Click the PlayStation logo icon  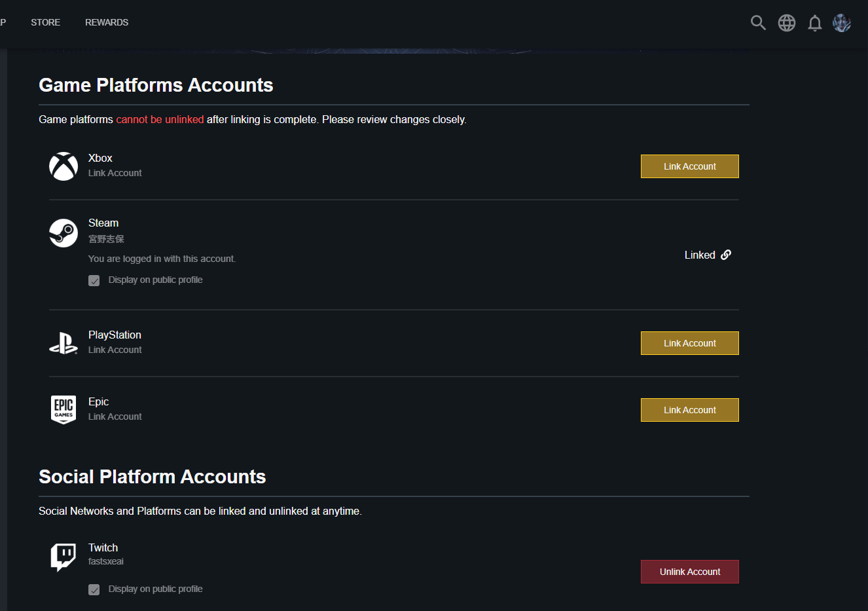[63, 343]
